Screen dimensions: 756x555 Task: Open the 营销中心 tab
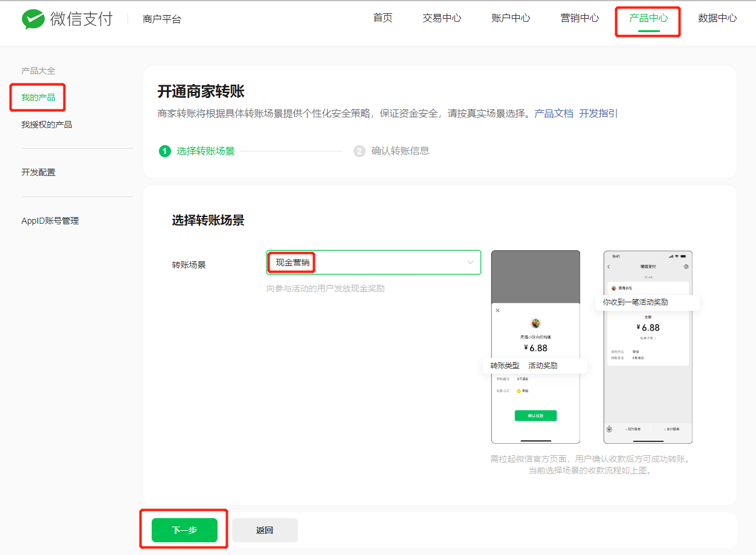click(x=580, y=18)
